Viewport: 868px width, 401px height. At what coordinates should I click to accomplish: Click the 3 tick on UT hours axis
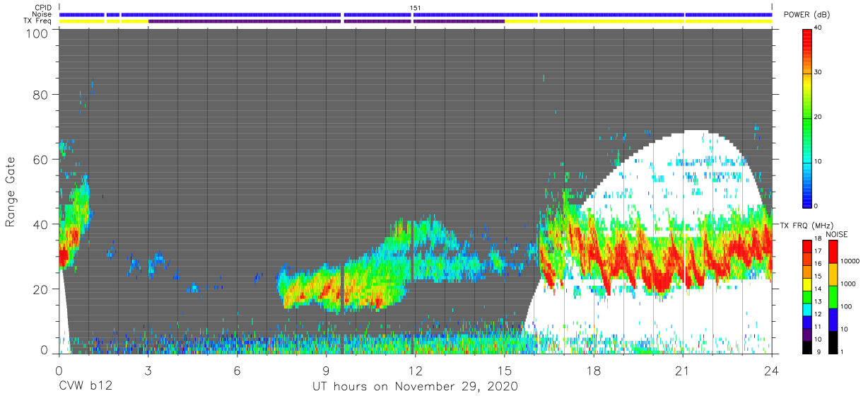click(x=148, y=370)
